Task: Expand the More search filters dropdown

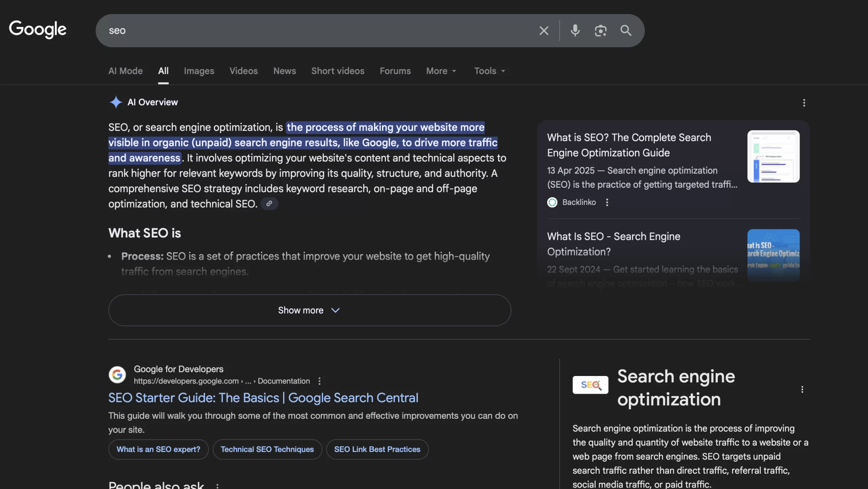Action: (441, 71)
